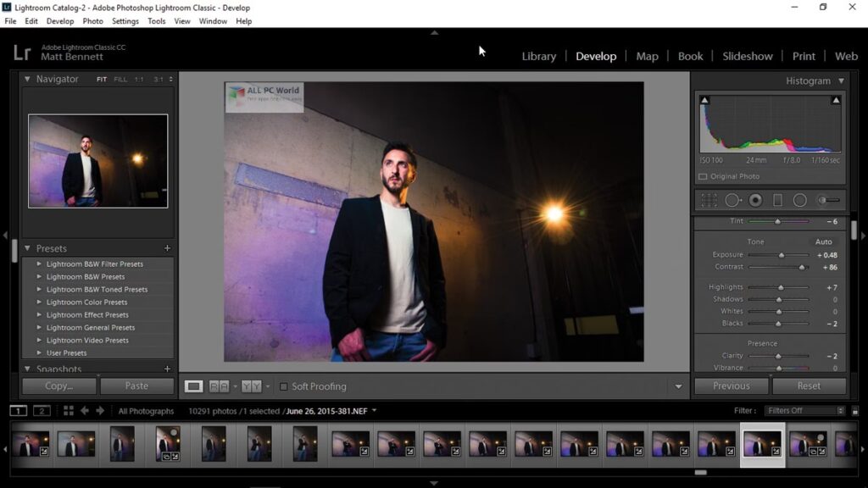Pick the Radial Filter tool
The width and height of the screenshot is (868, 488).
pos(799,201)
